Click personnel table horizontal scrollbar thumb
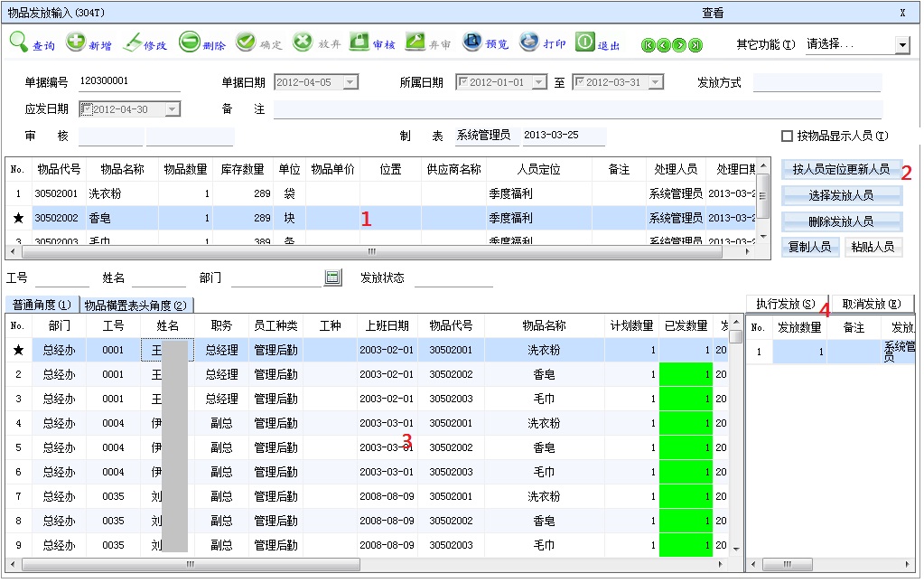The image size is (924, 583). (191, 565)
